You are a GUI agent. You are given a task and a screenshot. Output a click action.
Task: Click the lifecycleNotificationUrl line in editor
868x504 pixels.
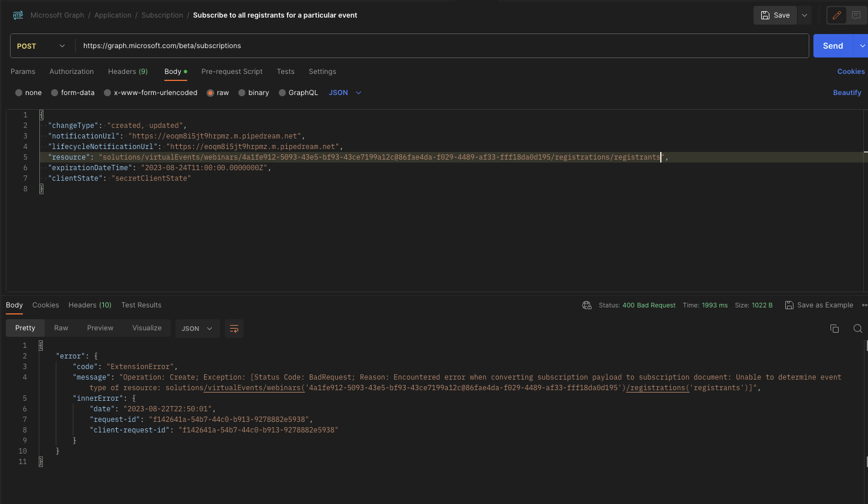click(x=195, y=147)
